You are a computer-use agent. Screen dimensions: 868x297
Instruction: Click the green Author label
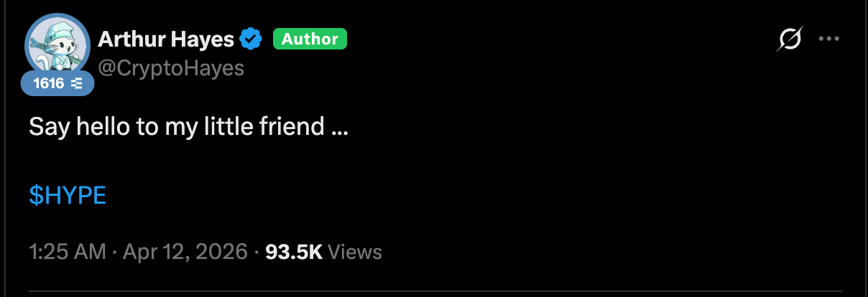[310, 39]
